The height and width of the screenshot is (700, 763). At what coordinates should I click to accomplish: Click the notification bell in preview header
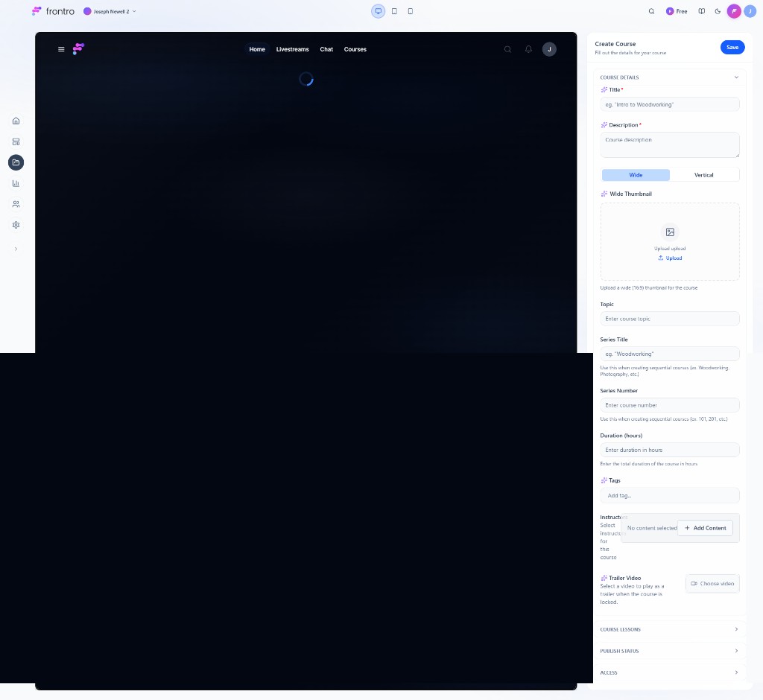pyautogui.click(x=528, y=49)
